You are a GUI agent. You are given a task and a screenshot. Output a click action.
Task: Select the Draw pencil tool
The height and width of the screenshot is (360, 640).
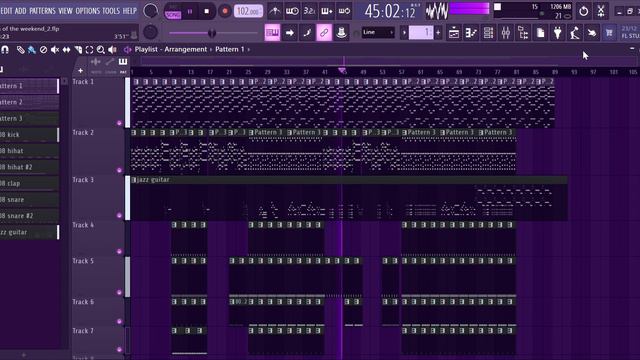pyautogui.click(x=20, y=50)
